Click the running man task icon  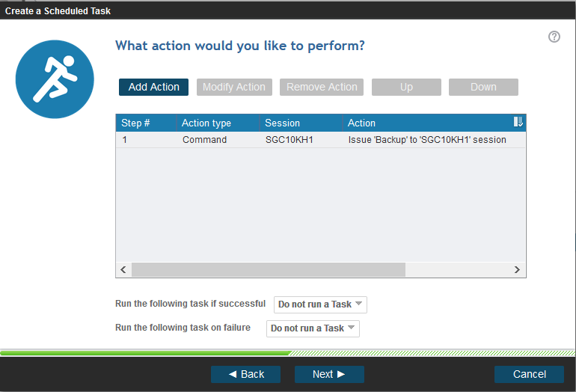pos(55,79)
